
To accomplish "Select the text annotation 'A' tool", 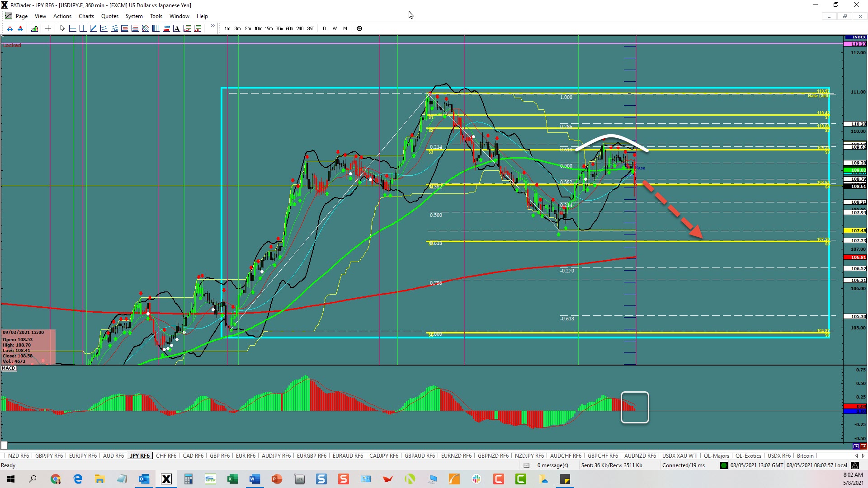I will pos(176,28).
